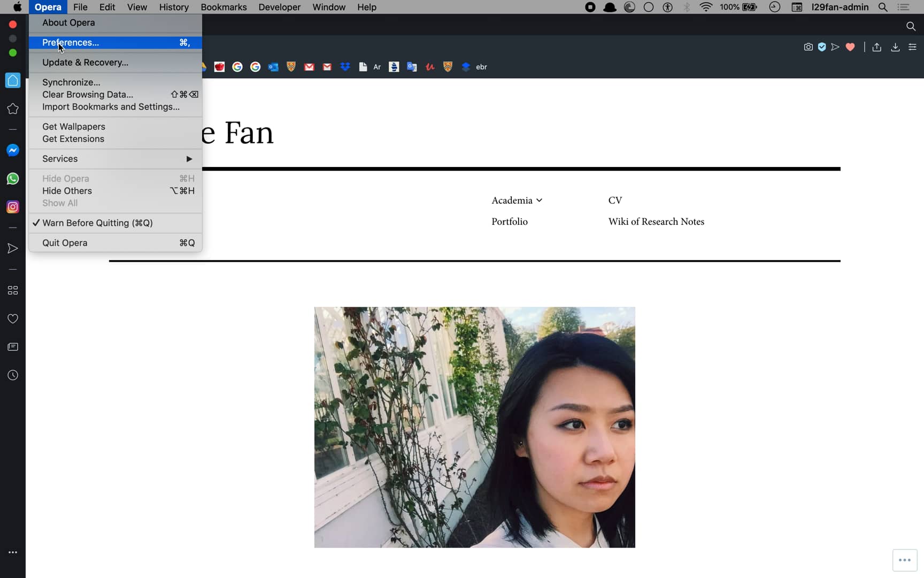Select About Opera from the menu
The image size is (924, 578).
pos(115,22)
